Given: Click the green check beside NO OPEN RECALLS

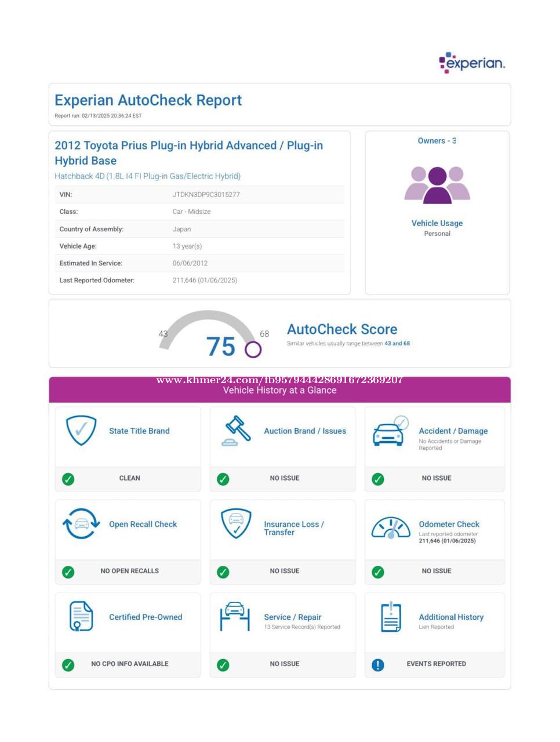Looking at the screenshot, I should 68,572.
